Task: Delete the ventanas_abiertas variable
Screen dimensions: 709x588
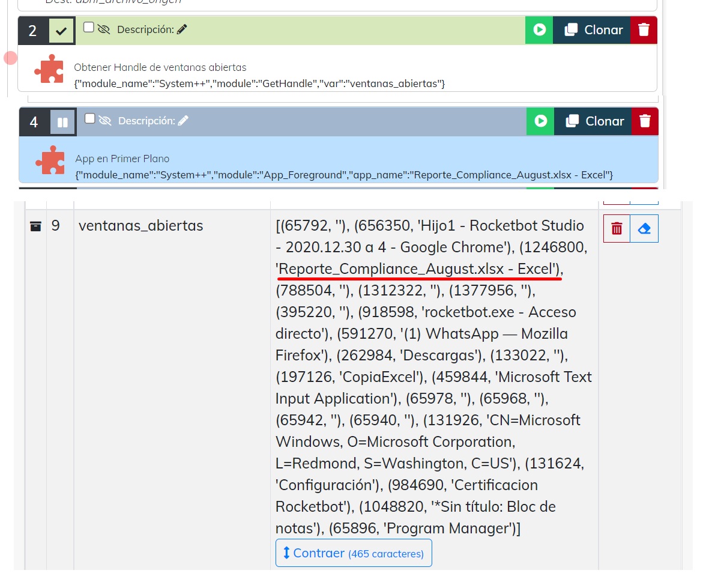Action: (x=617, y=228)
